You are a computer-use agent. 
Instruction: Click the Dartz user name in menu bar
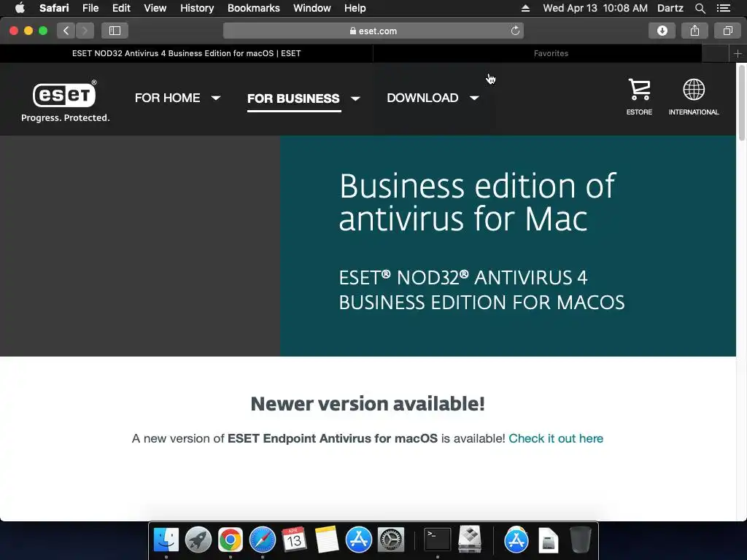click(x=670, y=8)
